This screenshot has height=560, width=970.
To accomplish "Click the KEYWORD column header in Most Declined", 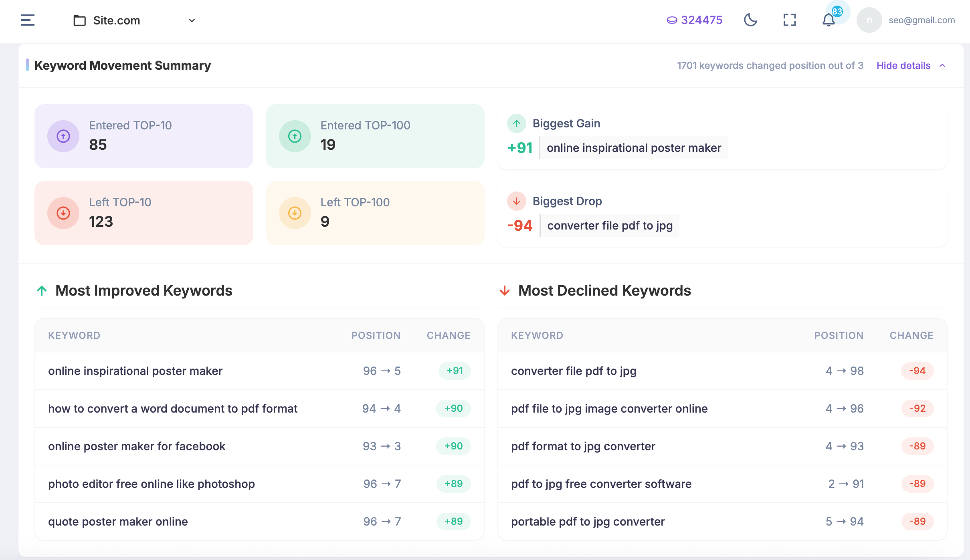I will [537, 335].
